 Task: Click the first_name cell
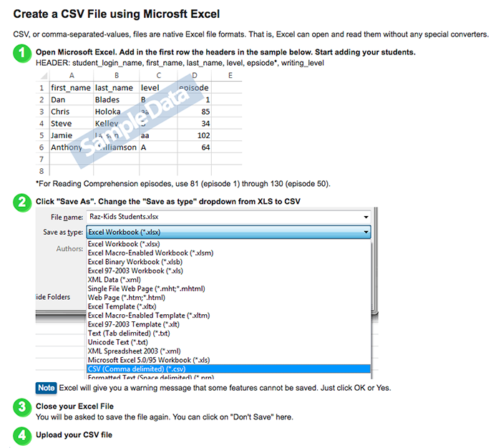(72, 88)
